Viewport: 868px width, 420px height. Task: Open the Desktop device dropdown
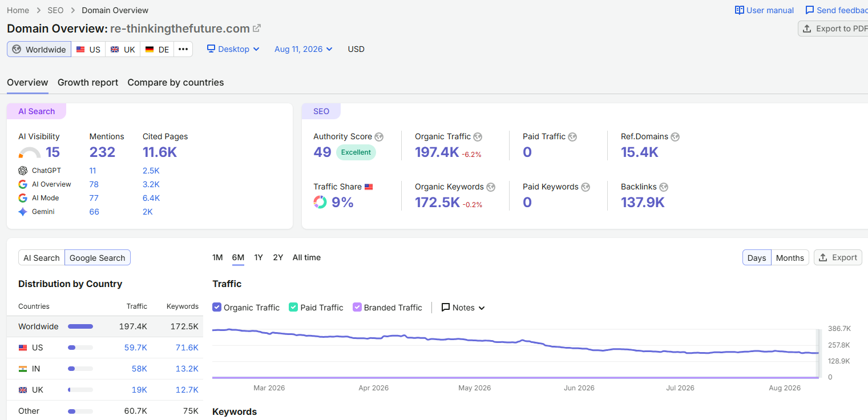click(x=233, y=49)
